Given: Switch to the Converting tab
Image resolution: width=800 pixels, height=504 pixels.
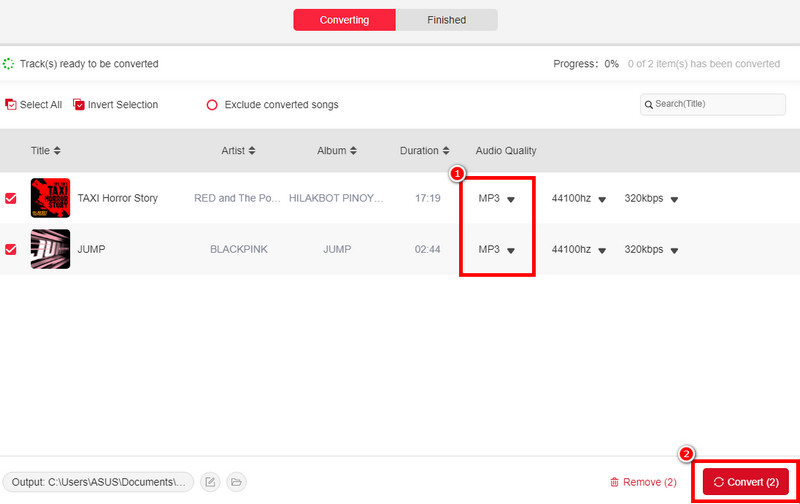Looking at the screenshot, I should click(344, 20).
